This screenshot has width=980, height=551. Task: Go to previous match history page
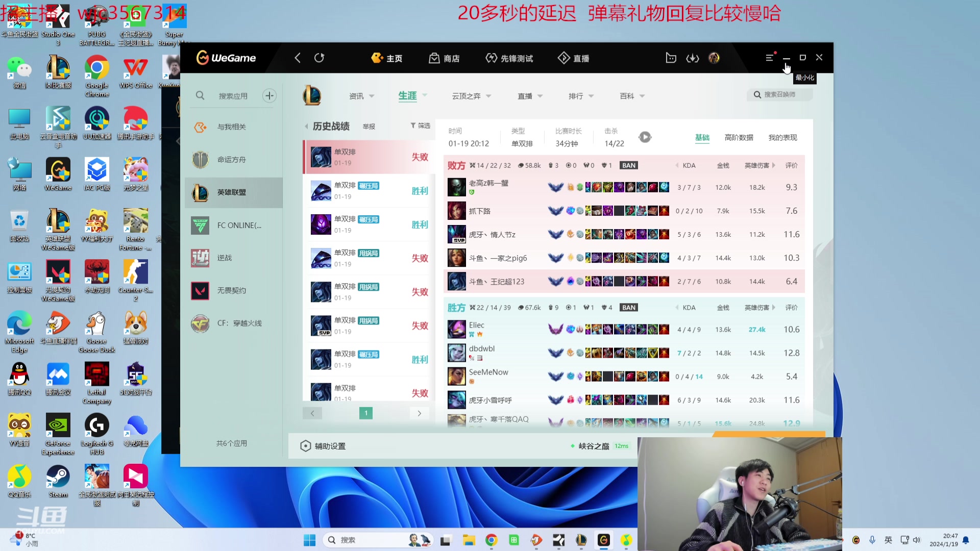pyautogui.click(x=312, y=413)
